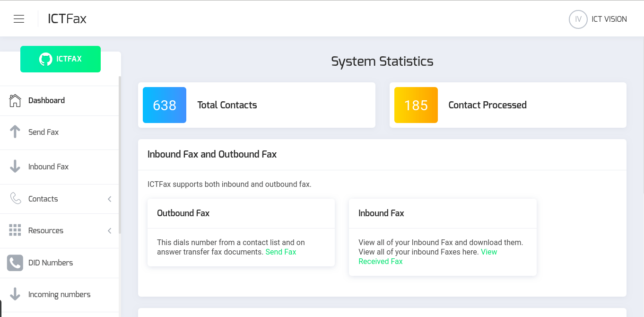
Task: Click 'ICTFax supports both inbound' sentence
Action: click(x=229, y=184)
